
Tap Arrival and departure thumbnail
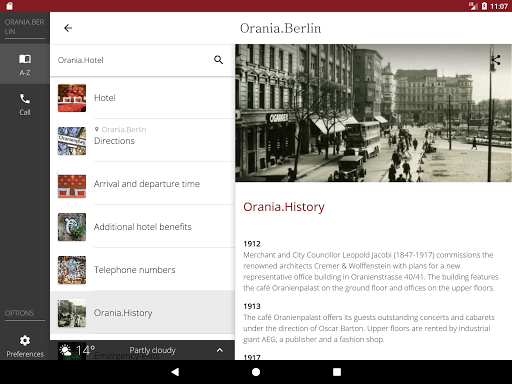[72, 184]
